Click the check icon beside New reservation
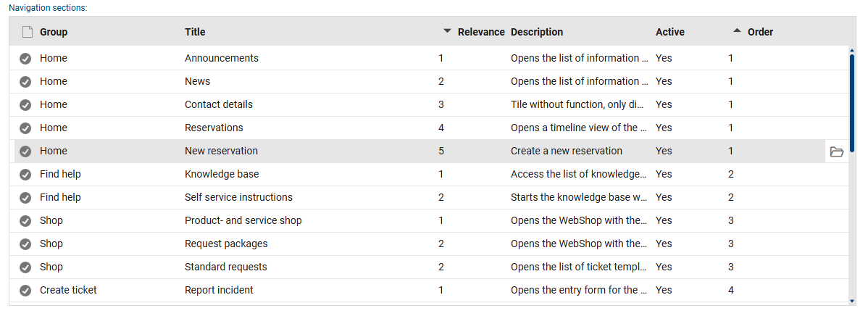The image size is (868, 316). coord(25,151)
